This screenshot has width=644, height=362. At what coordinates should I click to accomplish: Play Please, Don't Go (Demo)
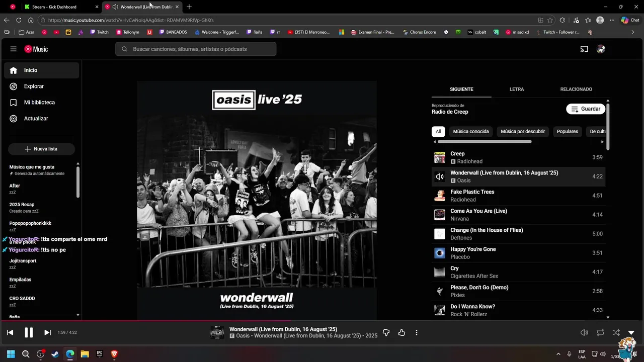coord(518,291)
